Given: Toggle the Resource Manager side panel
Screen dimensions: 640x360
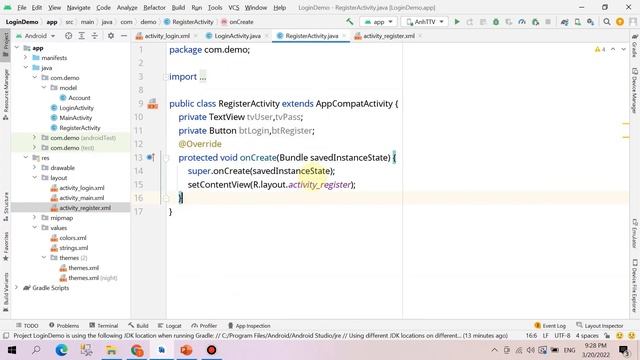Looking at the screenshot, I should tap(6, 95).
